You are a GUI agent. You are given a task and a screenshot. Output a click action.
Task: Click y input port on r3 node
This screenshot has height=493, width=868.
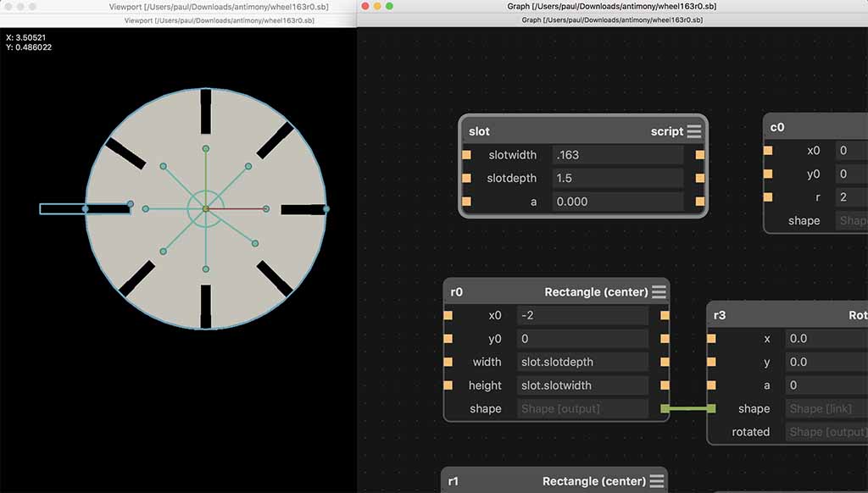(x=711, y=362)
